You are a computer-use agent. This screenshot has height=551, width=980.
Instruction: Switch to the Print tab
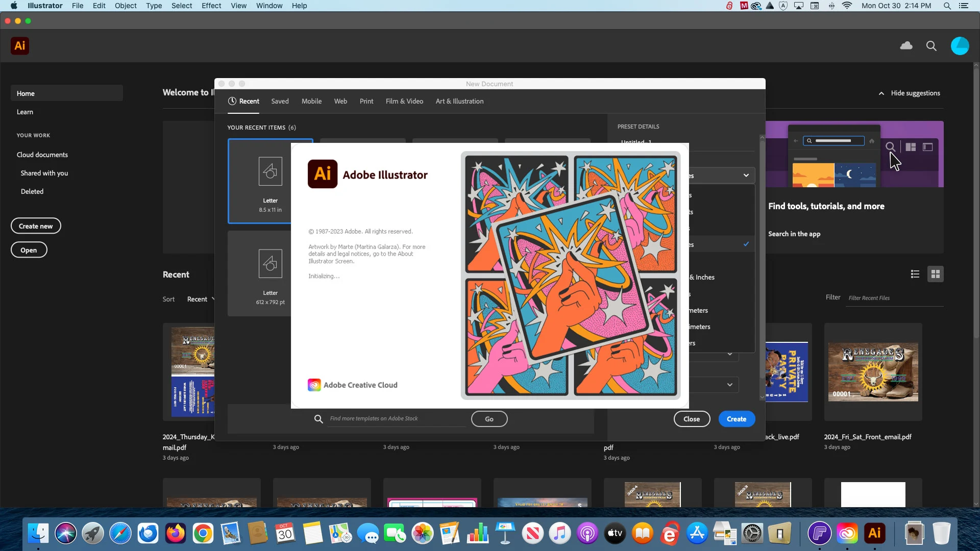click(x=366, y=101)
